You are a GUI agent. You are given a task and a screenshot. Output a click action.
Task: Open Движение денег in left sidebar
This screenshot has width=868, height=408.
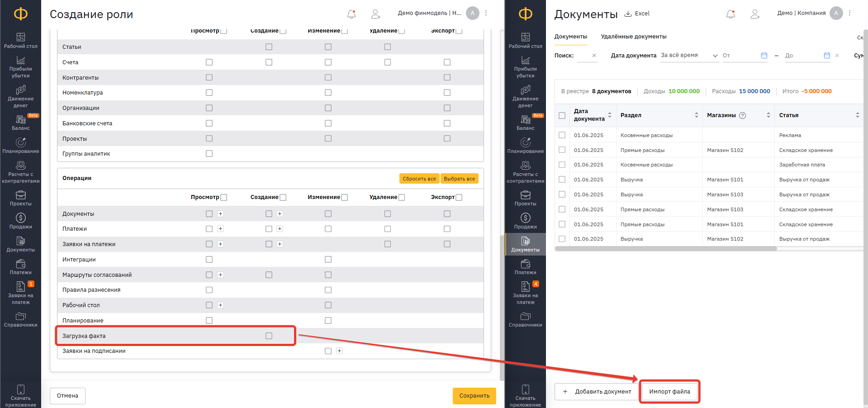click(20, 96)
